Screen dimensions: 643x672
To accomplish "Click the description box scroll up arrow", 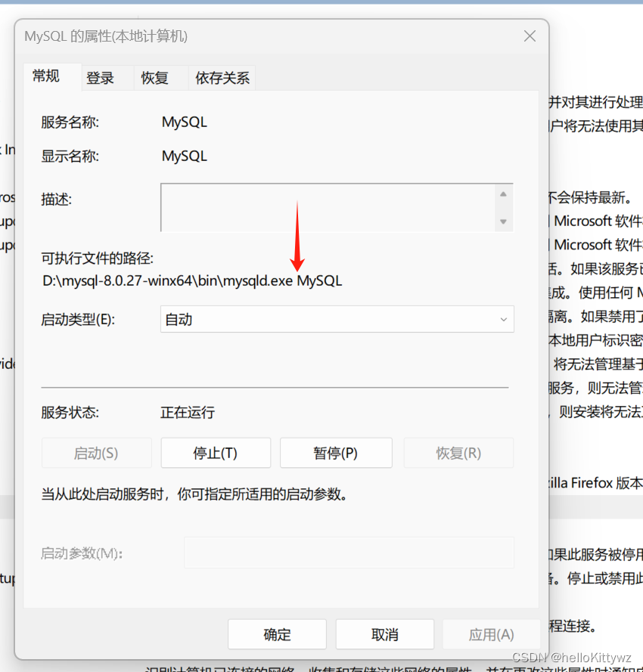I will coord(504,194).
